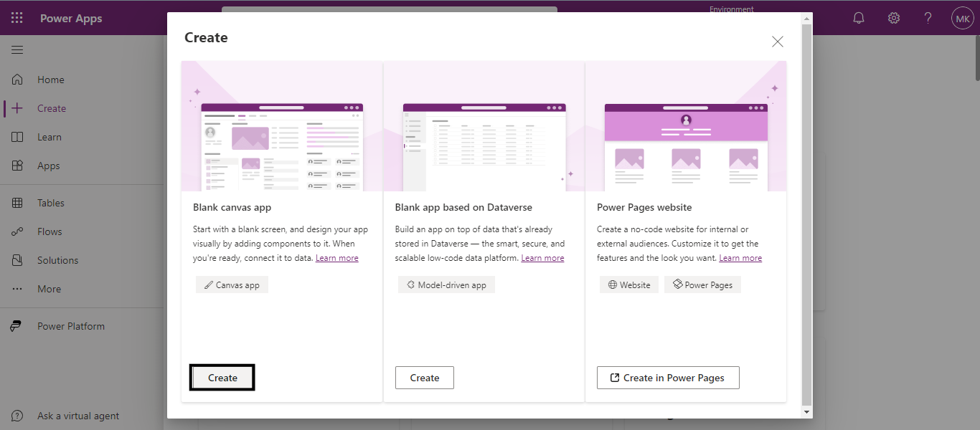Open Learn more link for Dataverse app
980x430 pixels.
click(542, 258)
